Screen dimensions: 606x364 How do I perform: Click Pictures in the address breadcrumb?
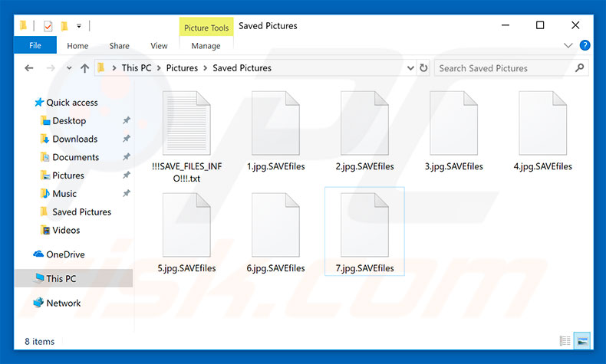click(x=182, y=68)
